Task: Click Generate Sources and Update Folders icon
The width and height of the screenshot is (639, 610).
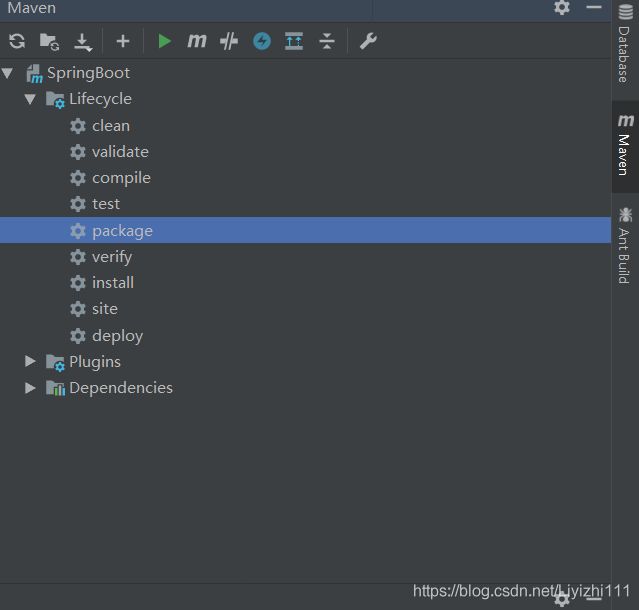Action: 49,42
